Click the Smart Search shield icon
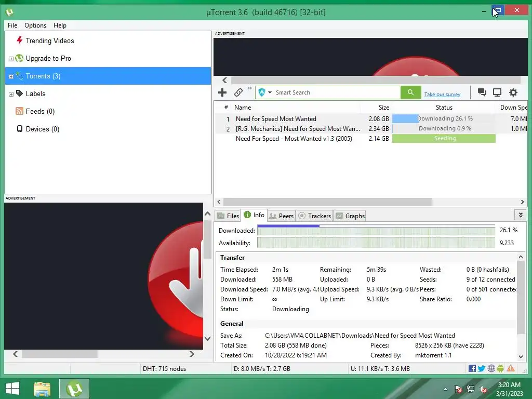 262,92
